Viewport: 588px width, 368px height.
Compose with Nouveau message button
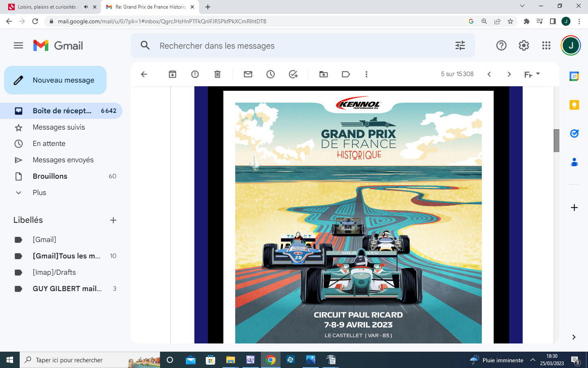coord(55,80)
